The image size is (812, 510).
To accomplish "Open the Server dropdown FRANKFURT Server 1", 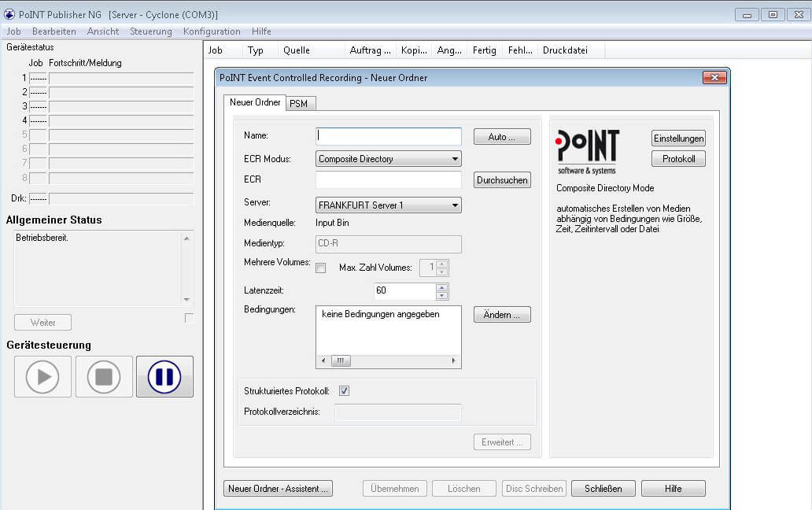I will click(389, 205).
